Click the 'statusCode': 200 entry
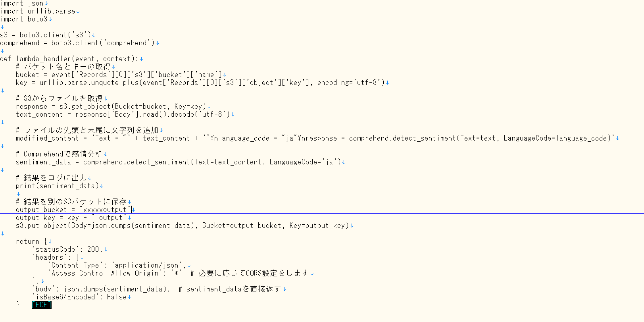The width and height of the screenshot is (644, 322). [x=67, y=249]
